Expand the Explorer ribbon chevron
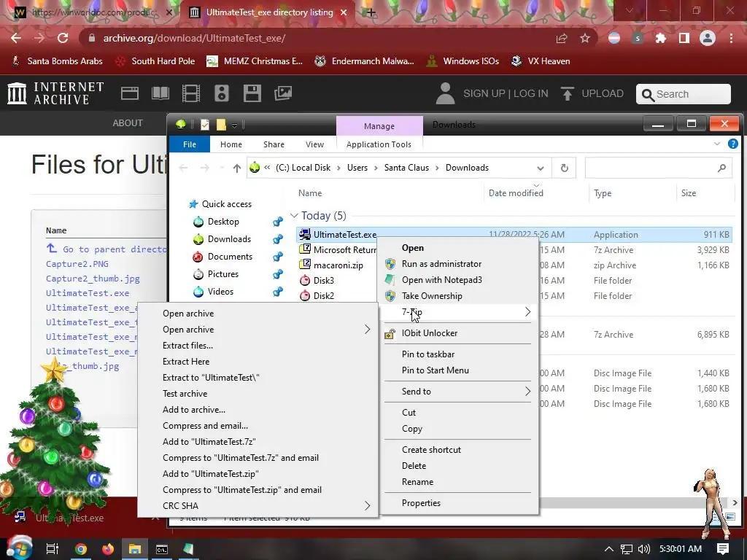This screenshot has height=560, width=747. [x=717, y=144]
